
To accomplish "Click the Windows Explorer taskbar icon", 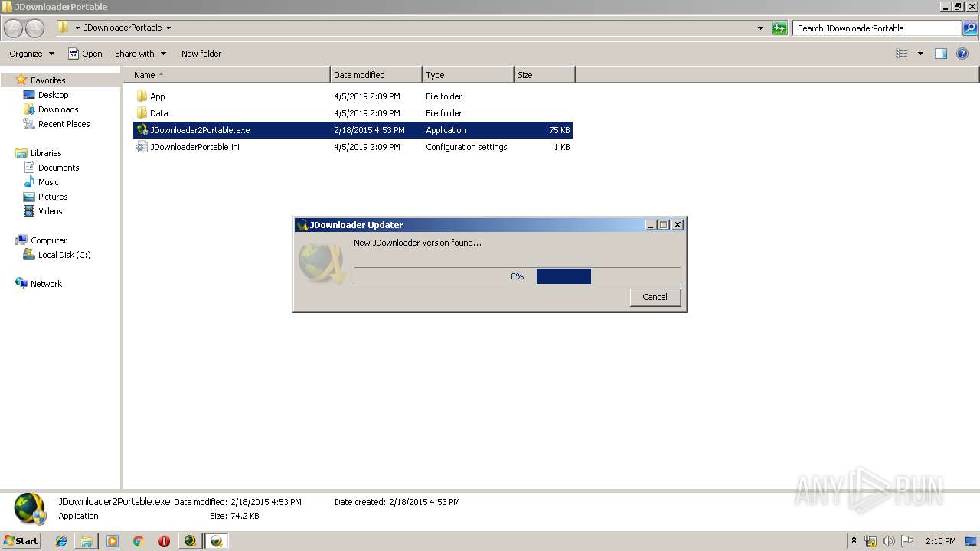I will [x=87, y=541].
